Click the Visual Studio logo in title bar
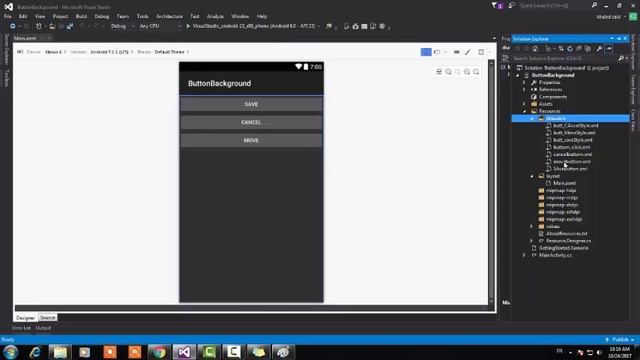 tap(9, 7)
